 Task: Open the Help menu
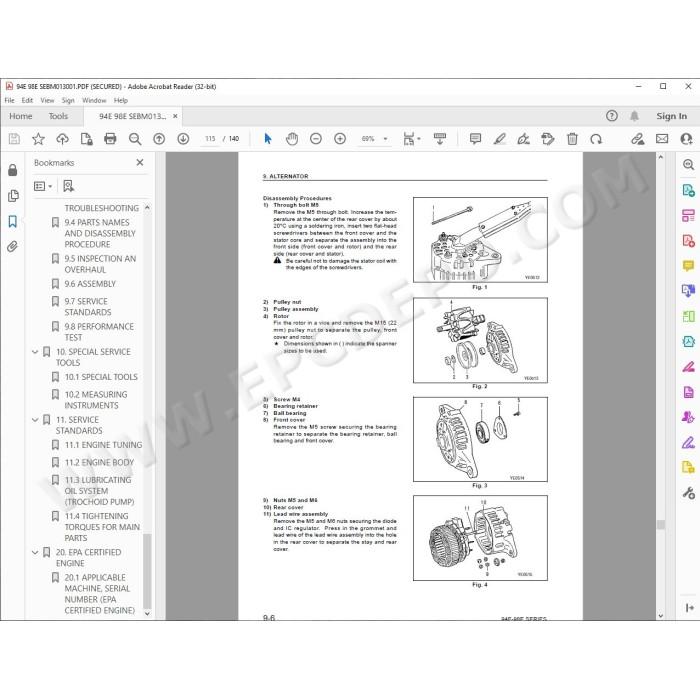coord(121,100)
